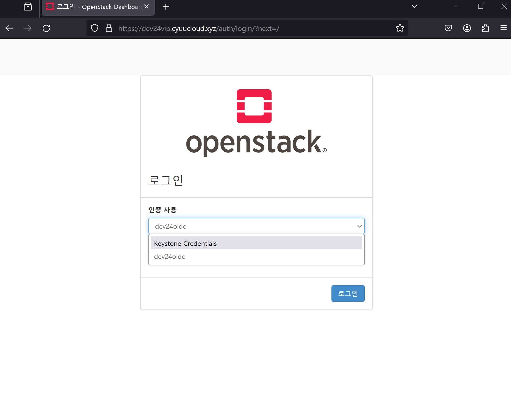Click the address bar URL field
Image resolution: width=511 pixels, height=420 pixels.
[x=230, y=28]
